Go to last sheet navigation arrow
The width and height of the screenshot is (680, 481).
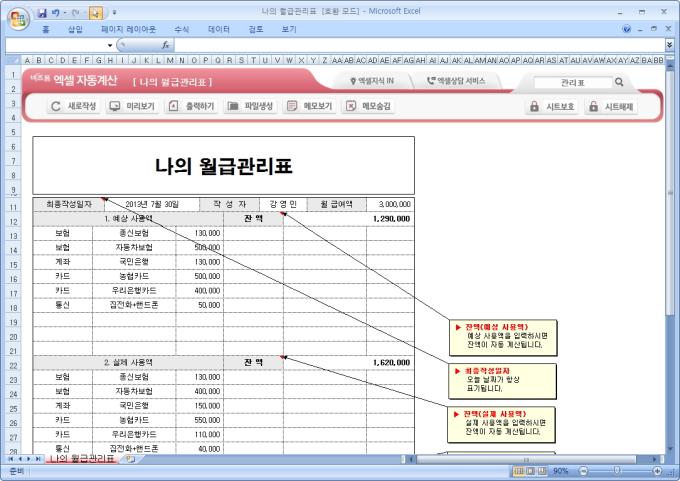(38, 458)
